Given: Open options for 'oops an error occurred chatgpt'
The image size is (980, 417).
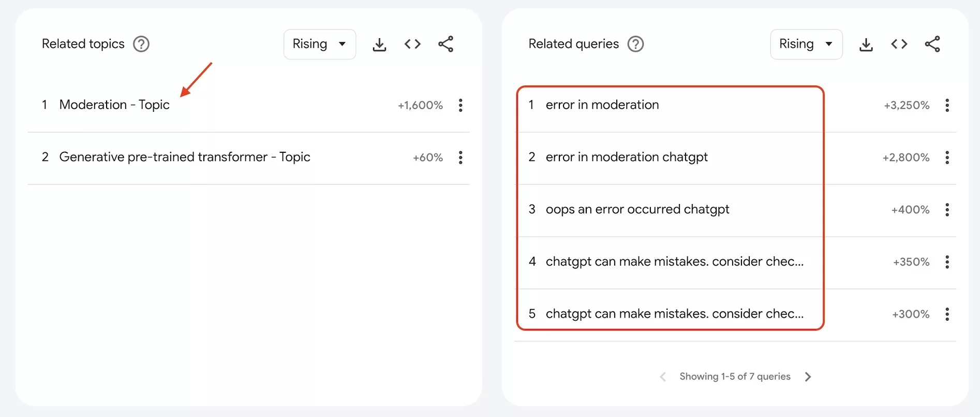Looking at the screenshot, I should pos(947,210).
